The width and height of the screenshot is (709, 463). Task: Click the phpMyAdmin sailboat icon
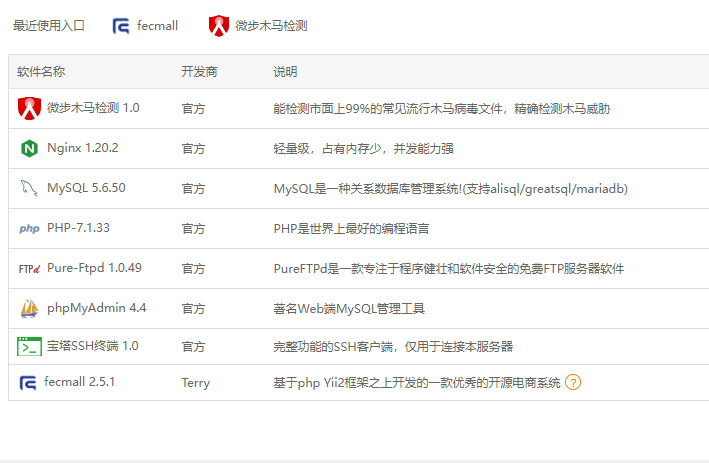click(x=29, y=308)
